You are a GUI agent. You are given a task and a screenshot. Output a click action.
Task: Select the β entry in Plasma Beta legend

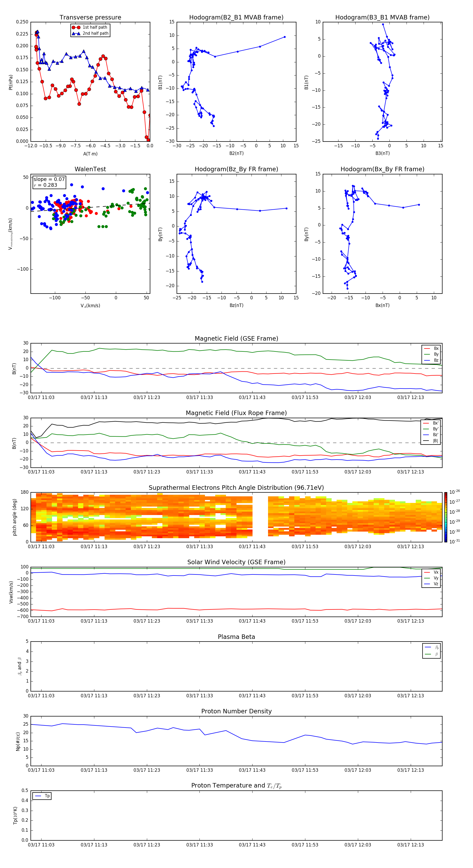click(431, 654)
